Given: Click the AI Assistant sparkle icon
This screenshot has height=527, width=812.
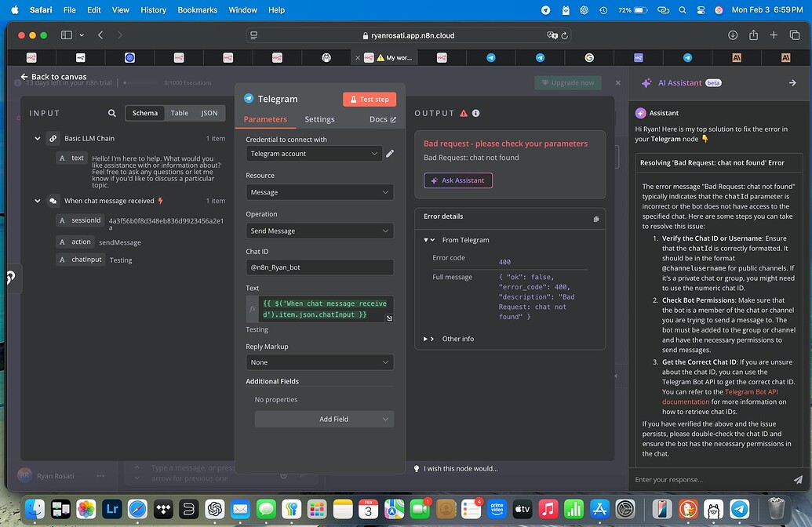Looking at the screenshot, I should tap(646, 82).
